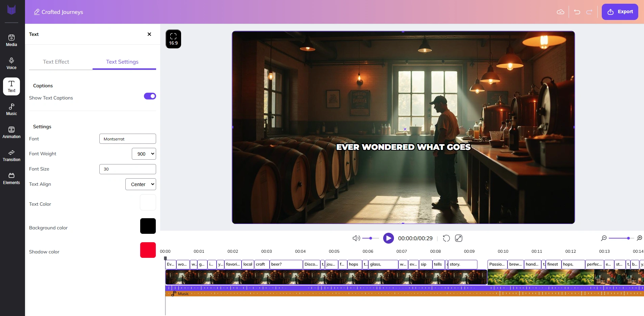Image resolution: width=644 pixels, height=316 pixels.
Task: Open the Elements panel
Action: (x=11, y=178)
